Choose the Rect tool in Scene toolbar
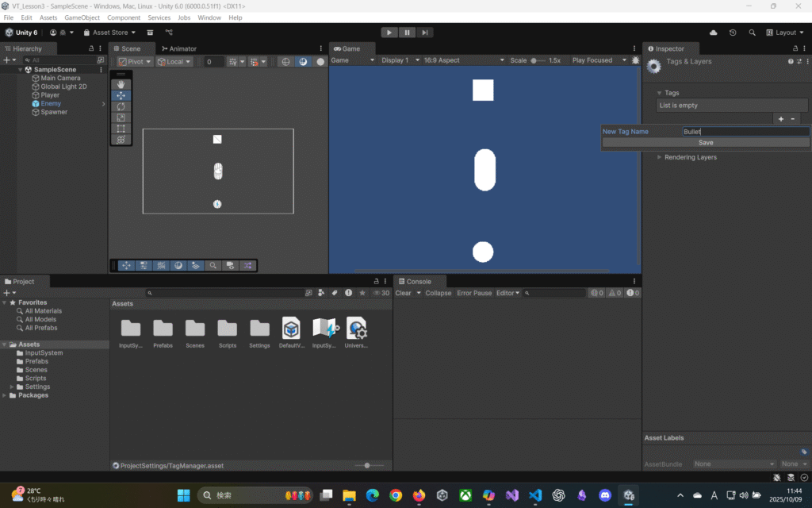 pyautogui.click(x=121, y=129)
